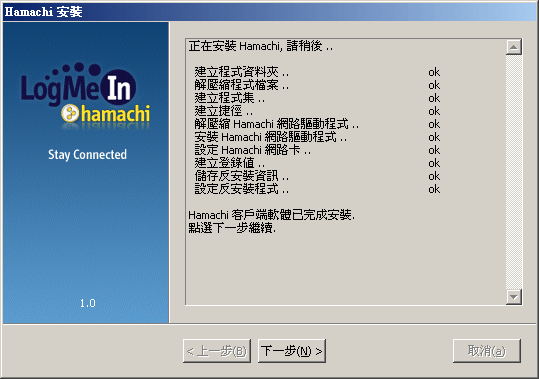
Task: Click the version number 1.0
Action: (x=88, y=303)
